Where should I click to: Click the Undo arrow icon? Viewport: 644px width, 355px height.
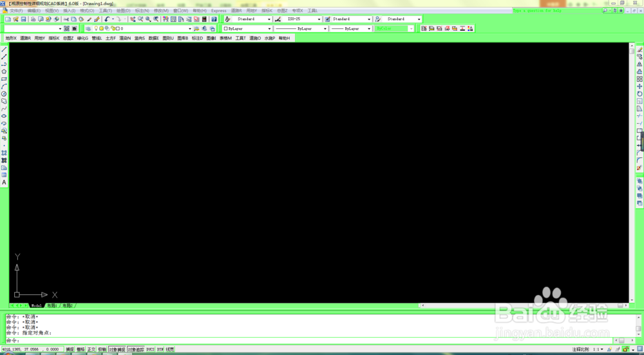pos(107,19)
